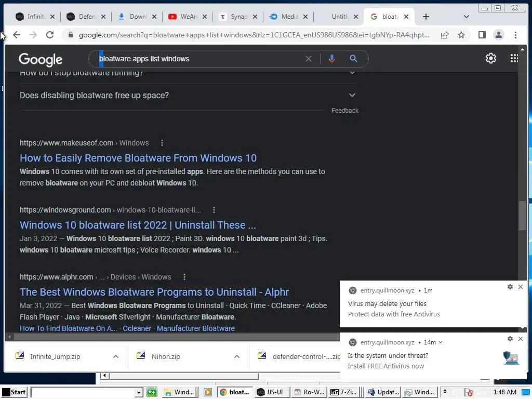Send Feedback on People also ask
This screenshot has width=532, height=399.
click(345, 111)
